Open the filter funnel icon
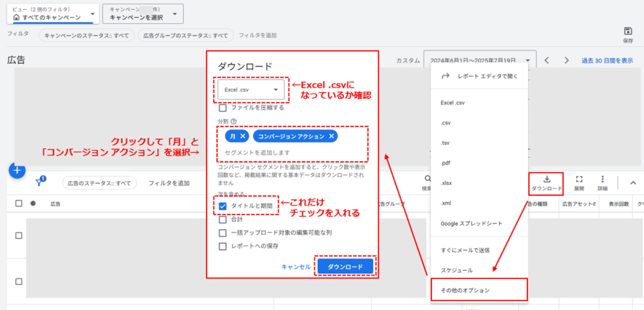 [39, 183]
